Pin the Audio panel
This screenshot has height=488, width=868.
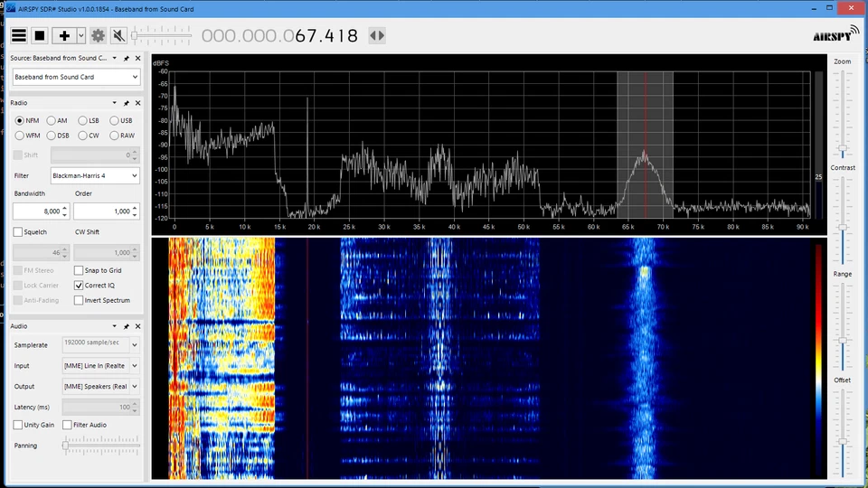coord(127,326)
